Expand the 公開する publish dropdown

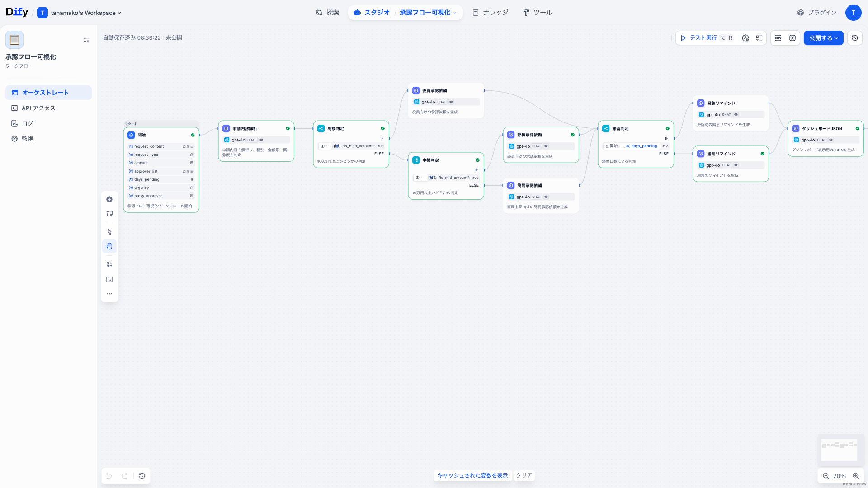tap(835, 38)
